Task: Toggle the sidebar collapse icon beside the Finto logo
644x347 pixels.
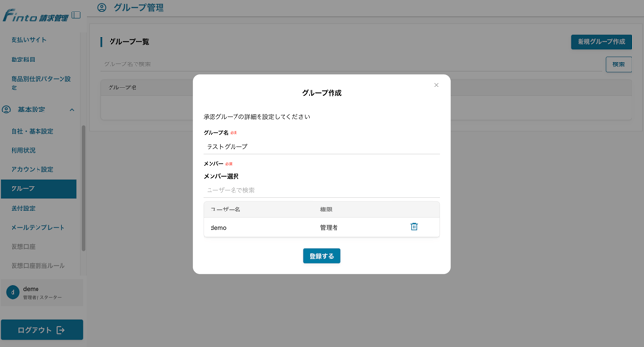Action: pos(76,15)
